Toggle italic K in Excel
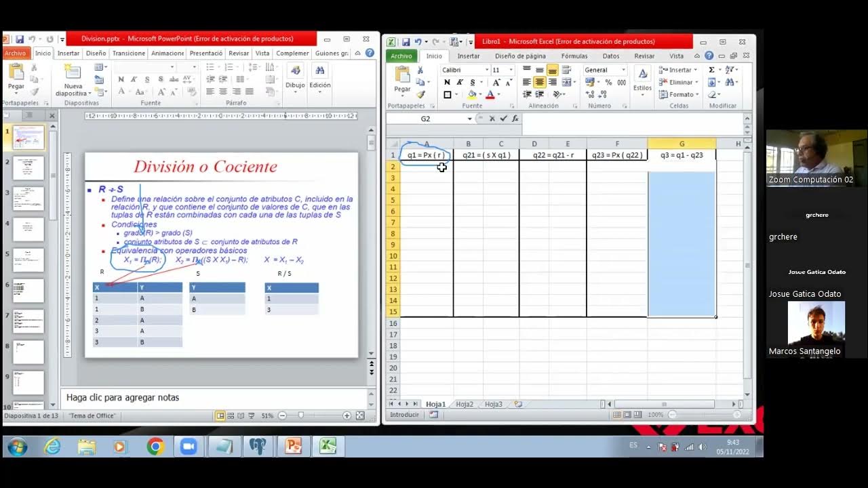The image size is (868, 488). pyautogui.click(x=460, y=82)
